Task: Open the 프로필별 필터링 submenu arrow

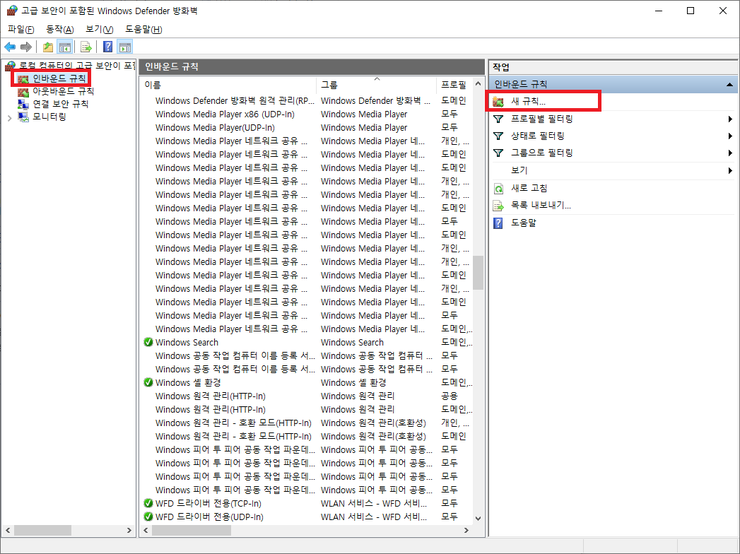Action: [x=731, y=119]
